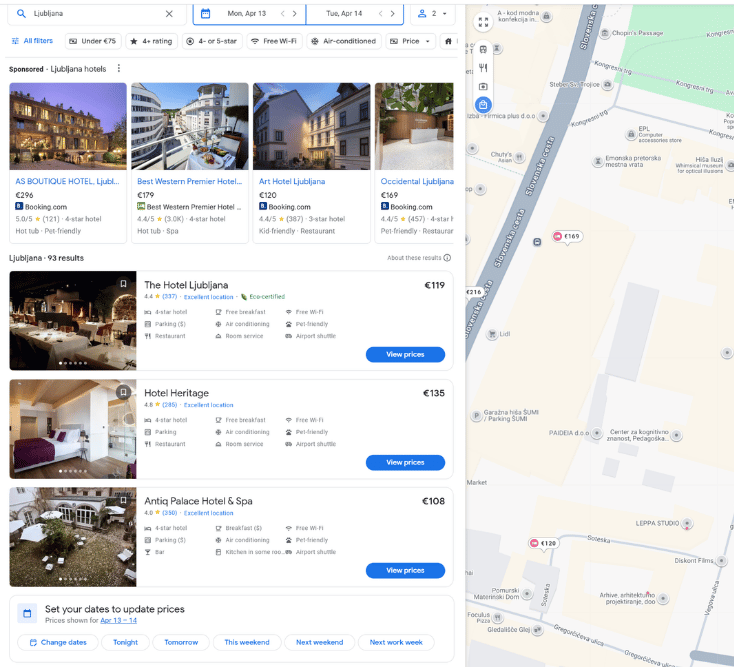Advance check-in date to next day

294,14
